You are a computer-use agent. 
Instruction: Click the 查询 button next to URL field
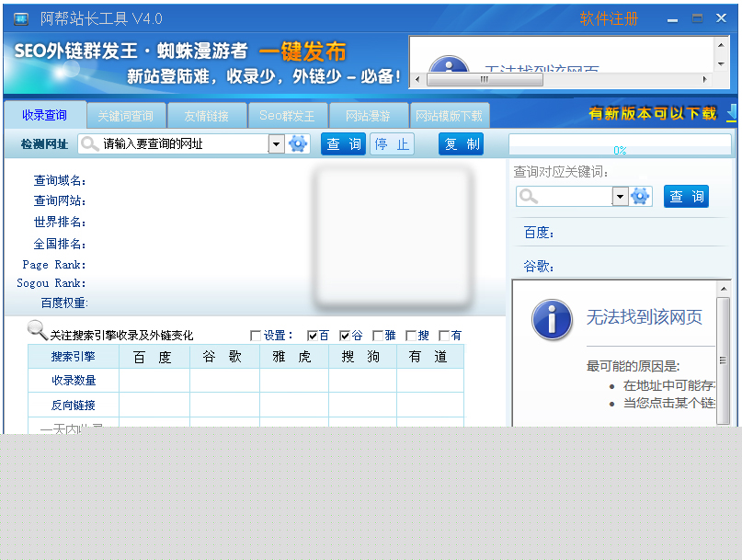tap(344, 143)
